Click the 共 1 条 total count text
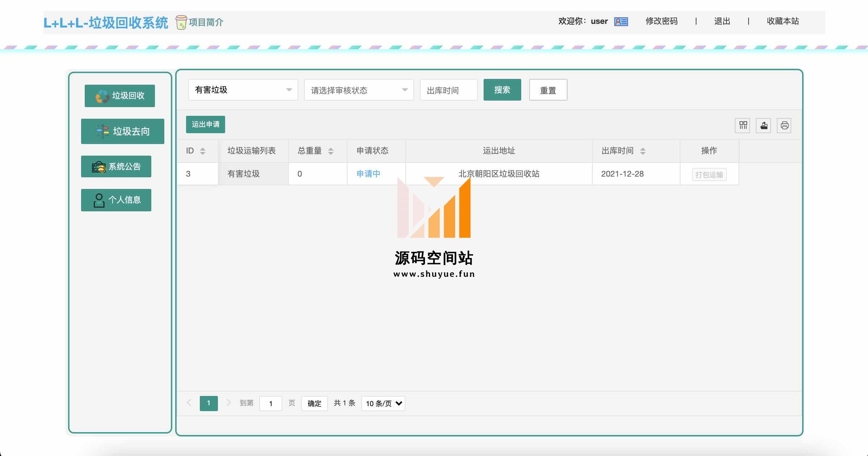The image size is (868, 456). (345, 403)
